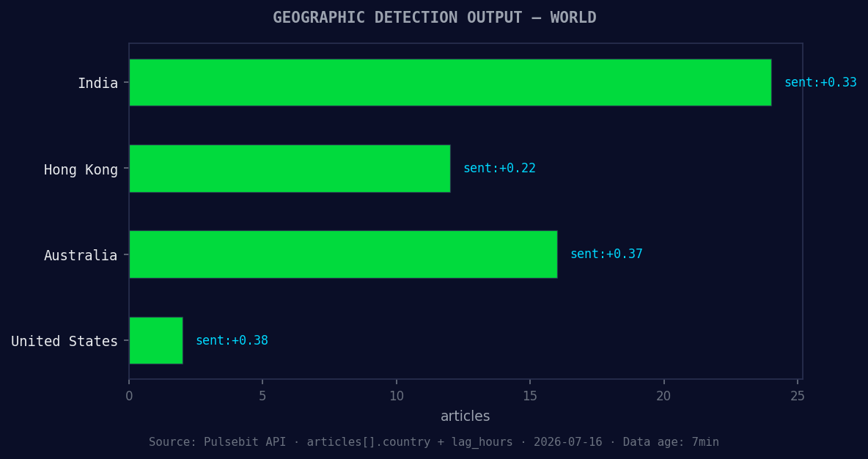Click the Source: Pulsebit API footer text
The height and width of the screenshot is (459, 868).
(433, 442)
